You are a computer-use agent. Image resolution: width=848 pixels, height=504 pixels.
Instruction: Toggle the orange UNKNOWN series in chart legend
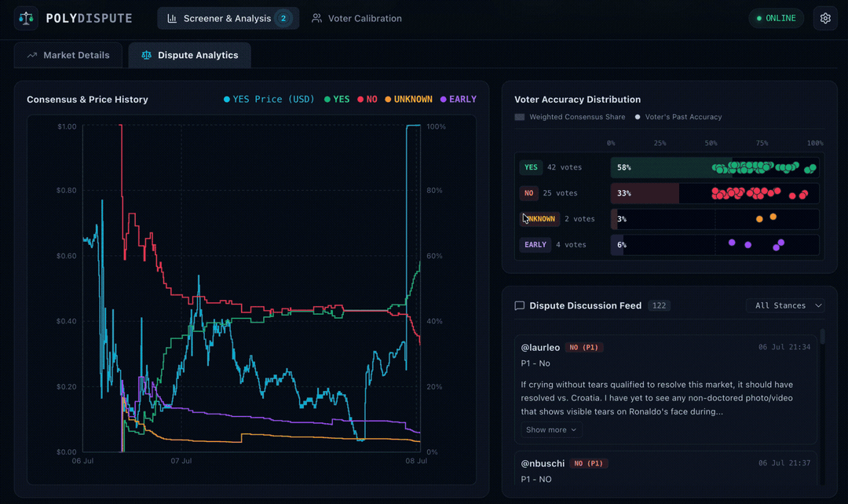click(408, 100)
